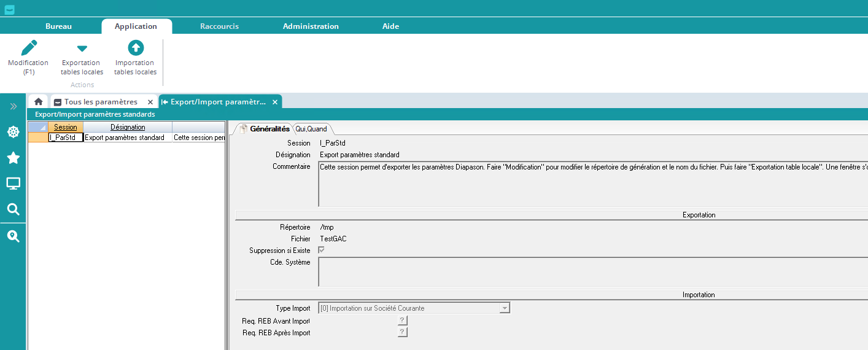Click the ship wheel icon in sidebar
The width and height of the screenshot is (868, 350).
click(x=13, y=132)
